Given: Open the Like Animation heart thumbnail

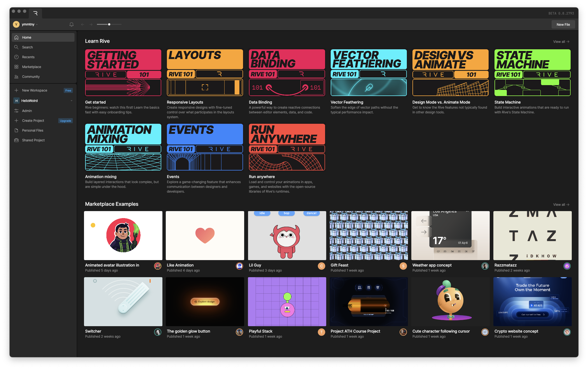Looking at the screenshot, I should [x=205, y=235].
